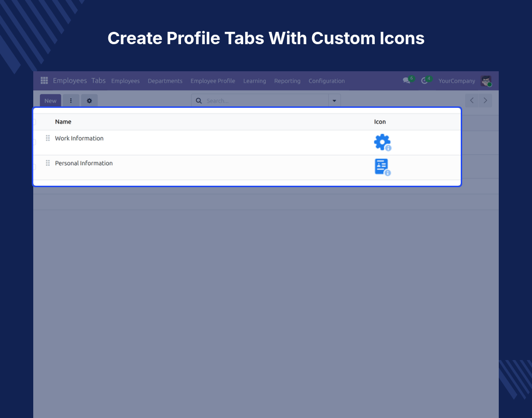Click the Icon column header
The height and width of the screenshot is (418, 532).
pos(380,122)
